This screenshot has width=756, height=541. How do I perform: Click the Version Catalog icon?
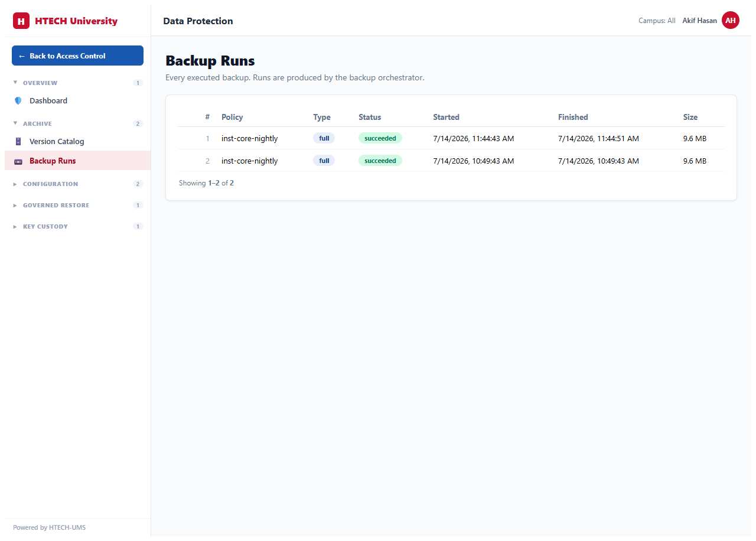tap(18, 142)
